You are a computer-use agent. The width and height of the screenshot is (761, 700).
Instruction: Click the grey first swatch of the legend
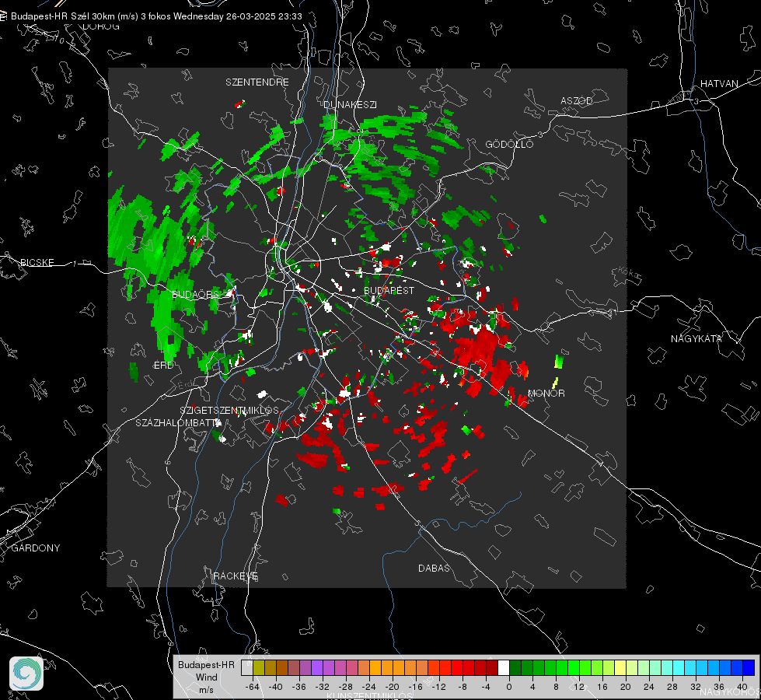point(247,668)
